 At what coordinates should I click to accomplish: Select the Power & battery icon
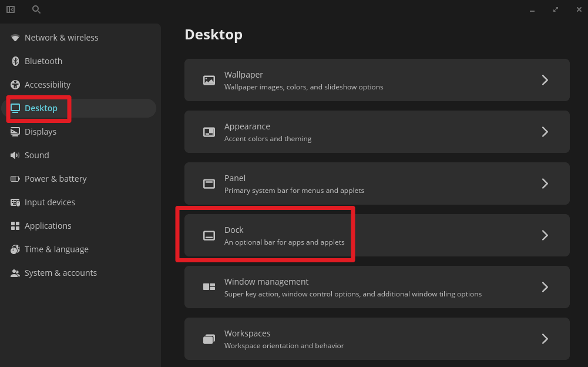[x=15, y=178]
